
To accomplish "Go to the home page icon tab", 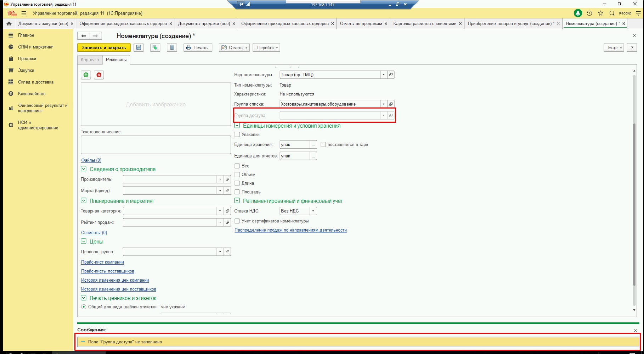I will (x=9, y=23).
